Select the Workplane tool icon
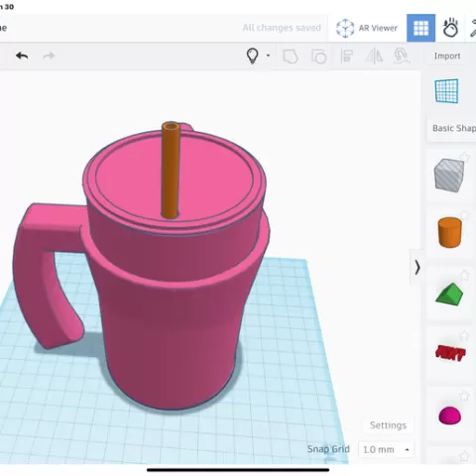Viewport: 476px width, 476px height. click(x=446, y=91)
